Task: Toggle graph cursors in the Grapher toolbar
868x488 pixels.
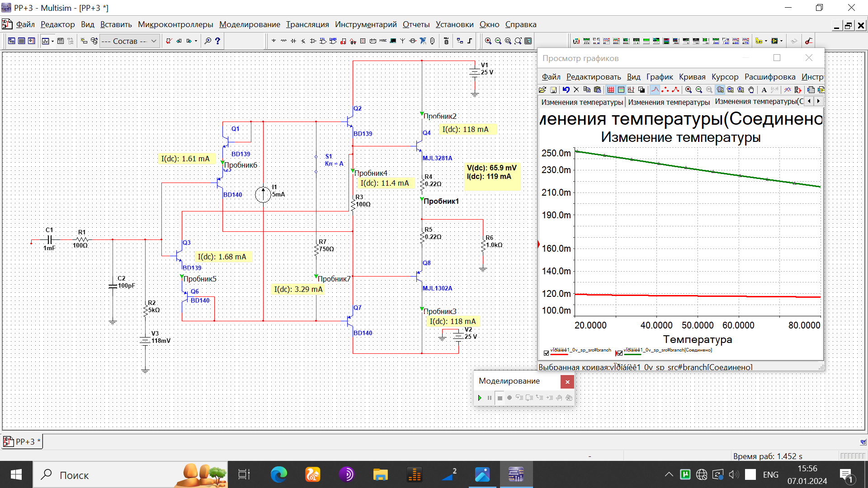Action: (x=631, y=89)
